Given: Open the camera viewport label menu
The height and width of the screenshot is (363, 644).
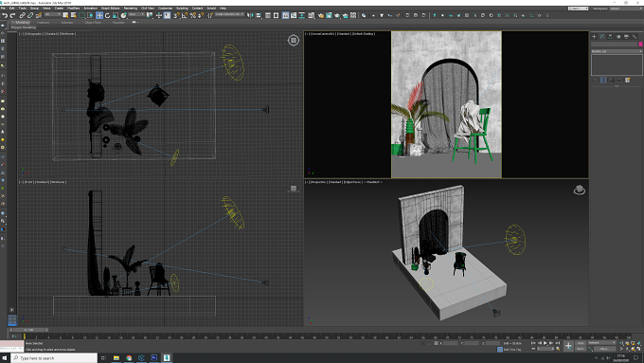Looking at the screenshot, I should coord(322,34).
